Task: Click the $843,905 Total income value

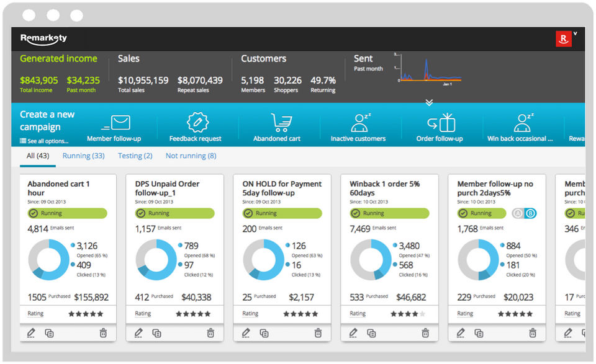Action: (x=38, y=81)
